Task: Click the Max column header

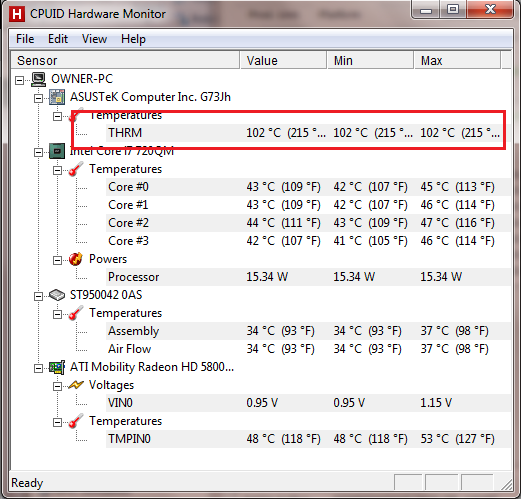Action: click(x=457, y=60)
